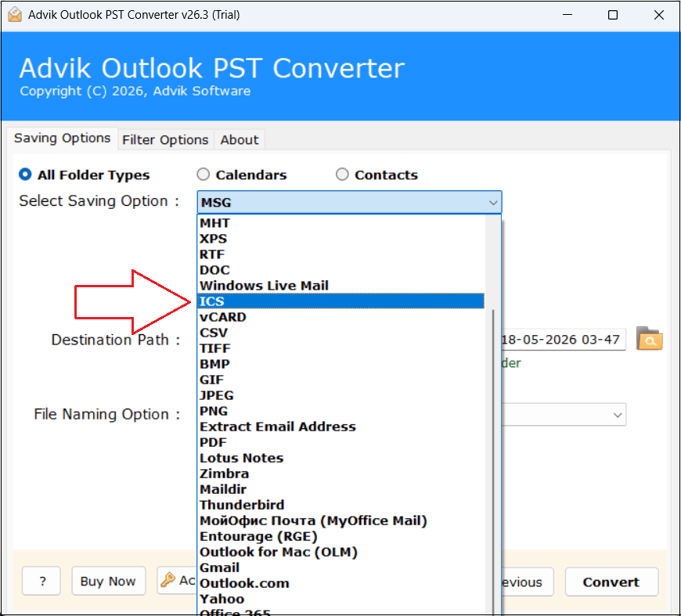Image resolution: width=681 pixels, height=616 pixels.
Task: Choose Entourage (RGE) option
Action: coord(341,536)
